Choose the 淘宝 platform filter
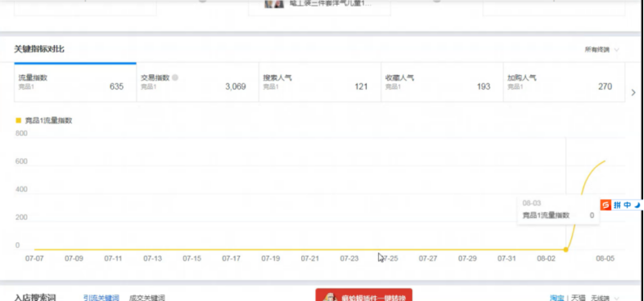Image resolution: width=644 pixels, height=301 pixels. [x=557, y=298]
